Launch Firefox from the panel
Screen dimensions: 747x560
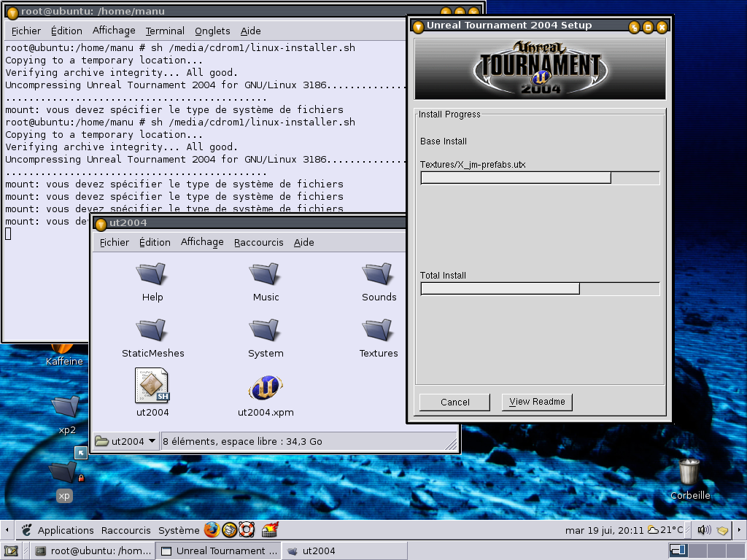tap(212, 529)
